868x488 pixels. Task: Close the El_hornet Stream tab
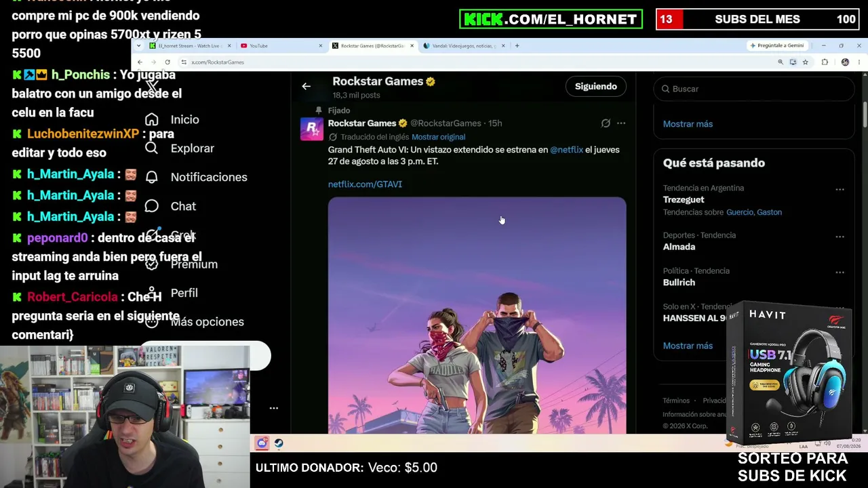[229, 45]
